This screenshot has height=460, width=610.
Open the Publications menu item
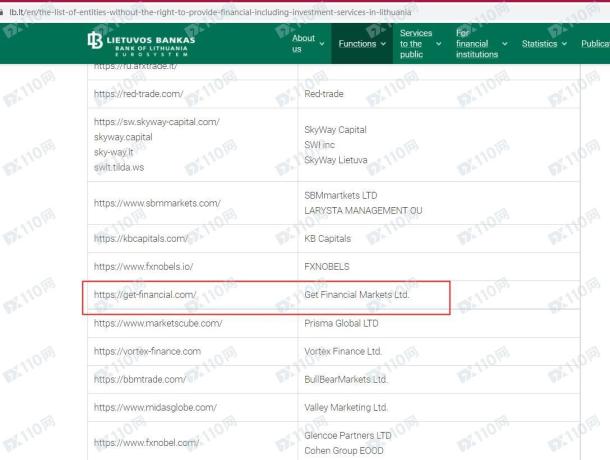point(595,44)
